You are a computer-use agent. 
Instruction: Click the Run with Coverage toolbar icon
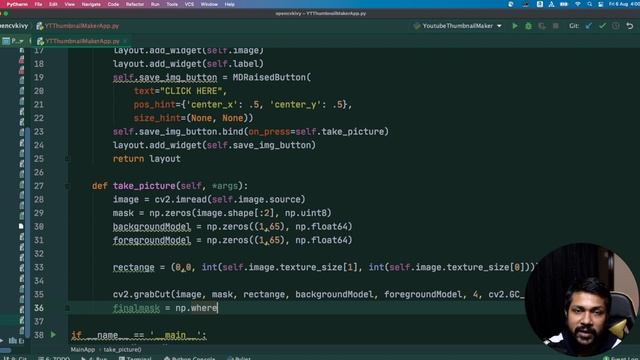[x=542, y=26]
